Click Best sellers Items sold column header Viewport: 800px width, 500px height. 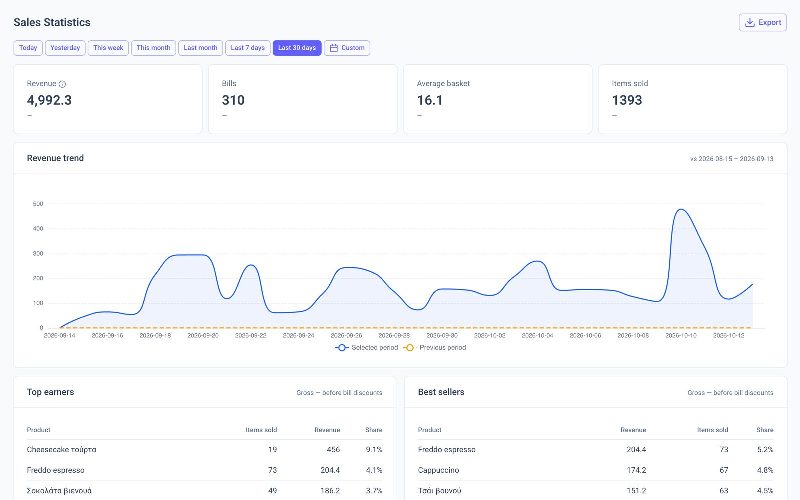pyautogui.click(x=712, y=430)
